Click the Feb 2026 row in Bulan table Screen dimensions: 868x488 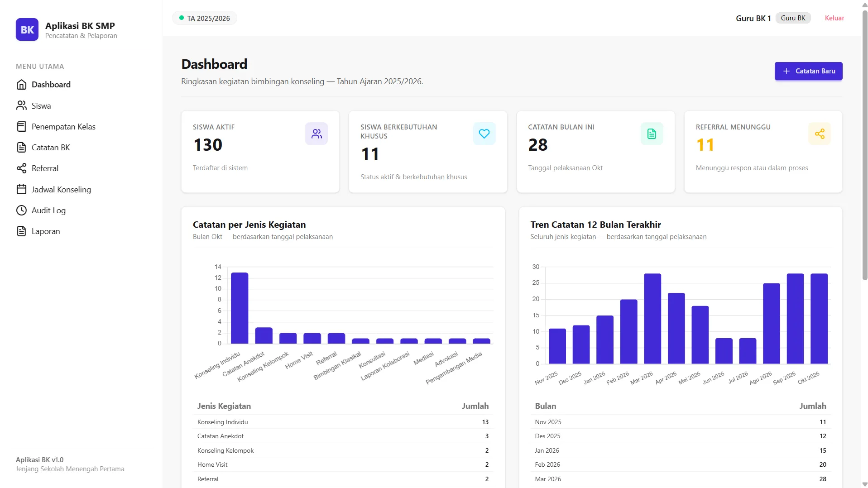[680, 464]
